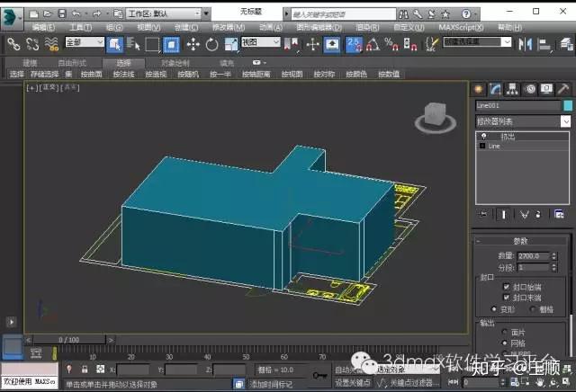
Task: Toggle the lightbulb on the 挤出 modifier
Action: coord(483,137)
